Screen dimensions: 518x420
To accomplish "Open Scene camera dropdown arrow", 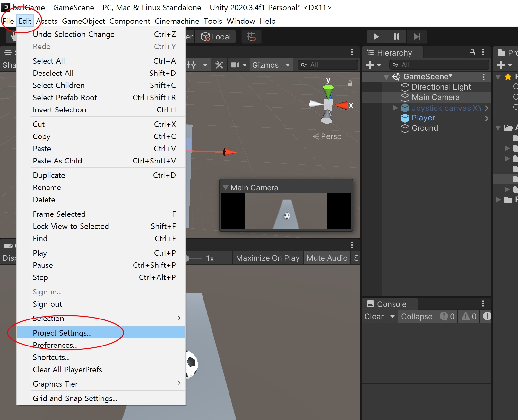I will [245, 65].
